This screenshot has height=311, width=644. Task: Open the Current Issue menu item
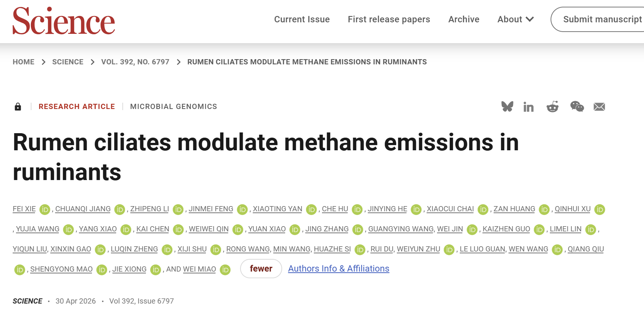click(x=302, y=19)
